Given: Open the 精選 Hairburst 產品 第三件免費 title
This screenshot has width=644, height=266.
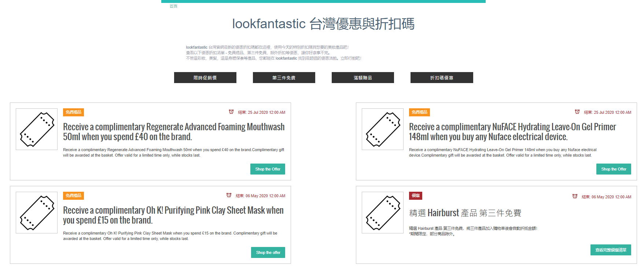Looking at the screenshot, I should pyautogui.click(x=465, y=213).
